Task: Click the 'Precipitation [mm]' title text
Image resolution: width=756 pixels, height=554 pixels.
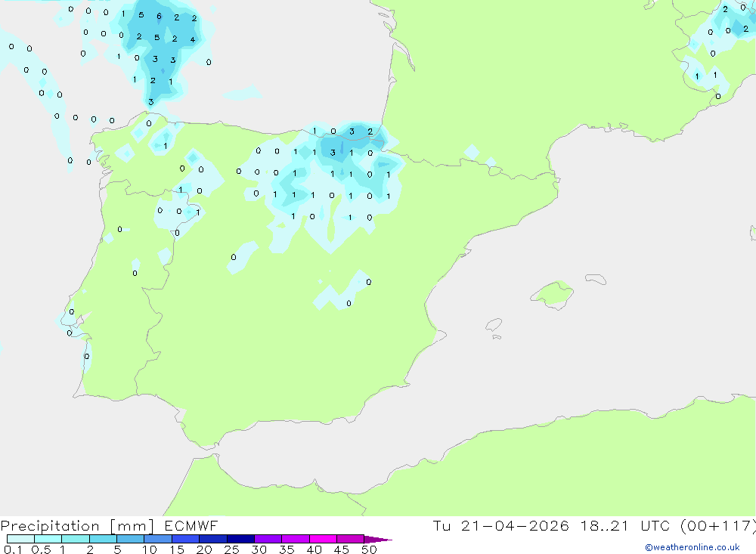Action: tap(77, 526)
